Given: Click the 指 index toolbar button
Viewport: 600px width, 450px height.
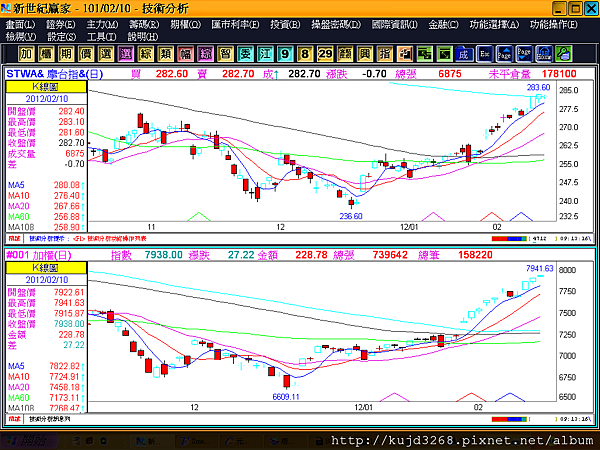Looking at the screenshot, I should click(x=385, y=54).
